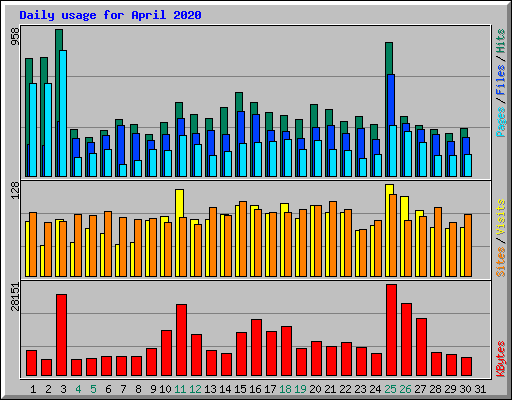Click the orange sites bar for day 28
This screenshot has width=512, height=400.
point(438,242)
